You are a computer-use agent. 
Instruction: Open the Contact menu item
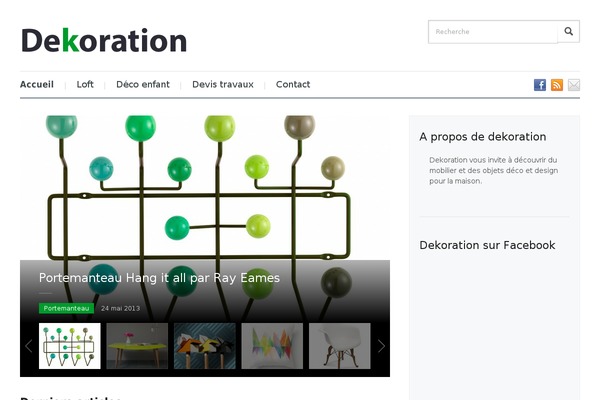(x=293, y=84)
